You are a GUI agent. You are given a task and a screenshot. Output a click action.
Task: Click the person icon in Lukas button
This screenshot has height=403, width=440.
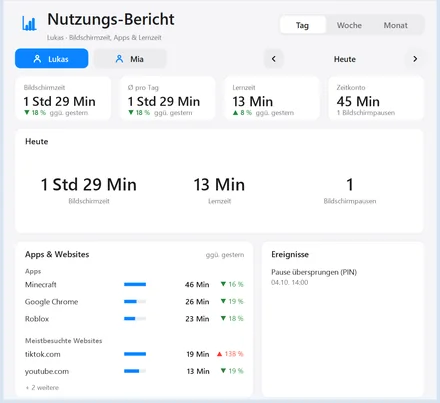pyautogui.click(x=37, y=59)
